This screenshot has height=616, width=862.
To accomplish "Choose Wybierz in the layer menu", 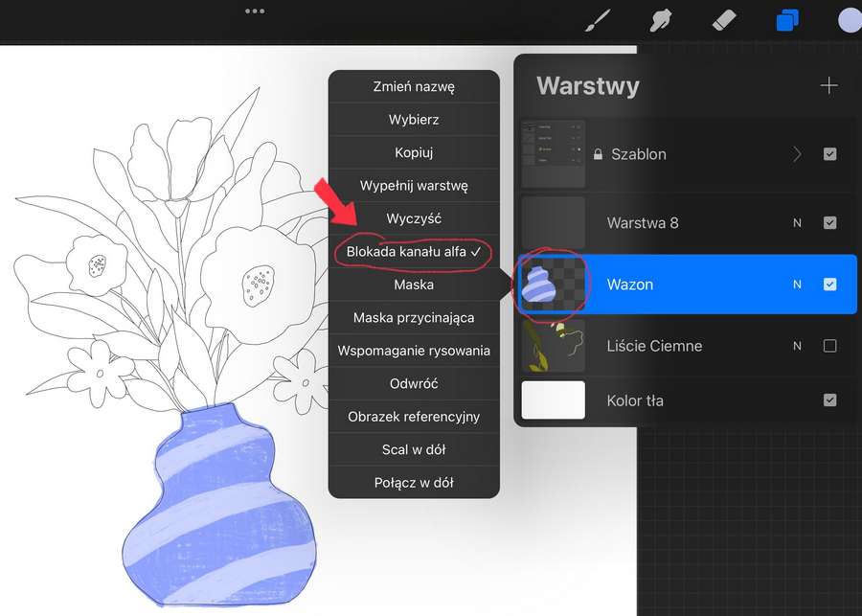I will pyautogui.click(x=414, y=120).
